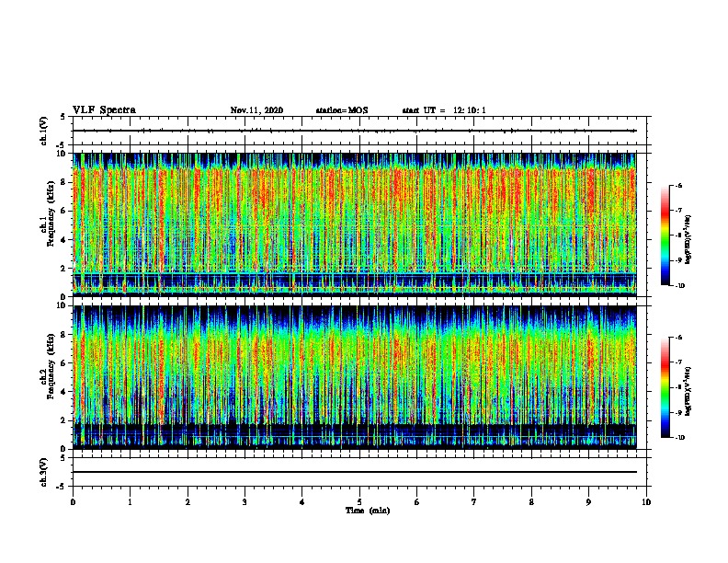Click the ch.1 voltage waveform trace

pyautogui.click(x=355, y=131)
